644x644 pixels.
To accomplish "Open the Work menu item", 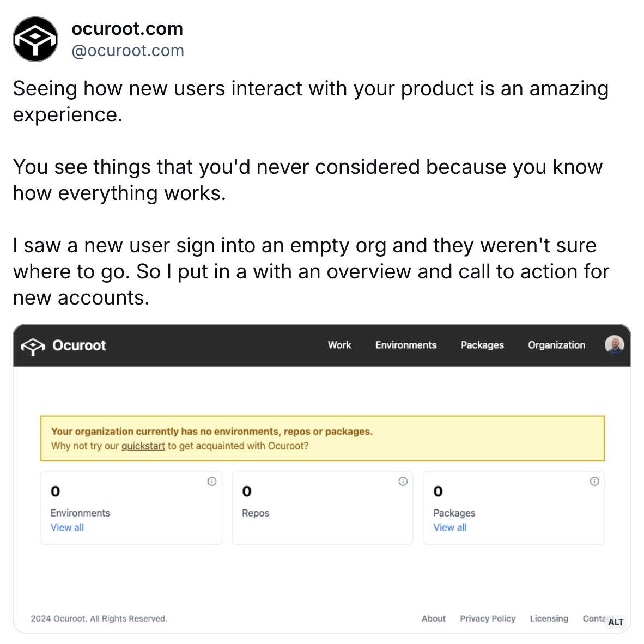I will tap(339, 345).
